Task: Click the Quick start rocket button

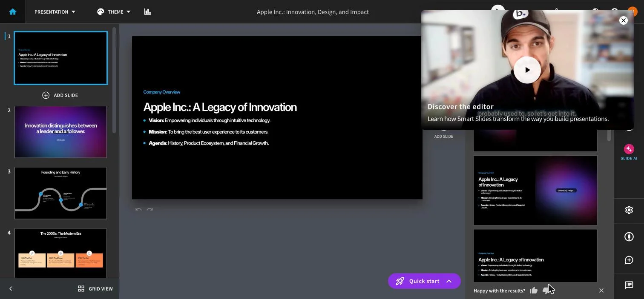Action: click(x=424, y=281)
